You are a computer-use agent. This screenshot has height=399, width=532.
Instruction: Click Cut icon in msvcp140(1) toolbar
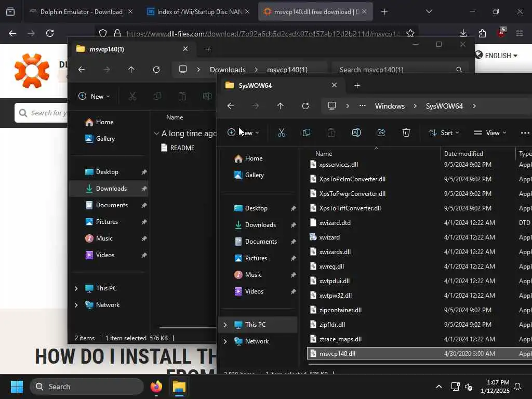point(132,96)
